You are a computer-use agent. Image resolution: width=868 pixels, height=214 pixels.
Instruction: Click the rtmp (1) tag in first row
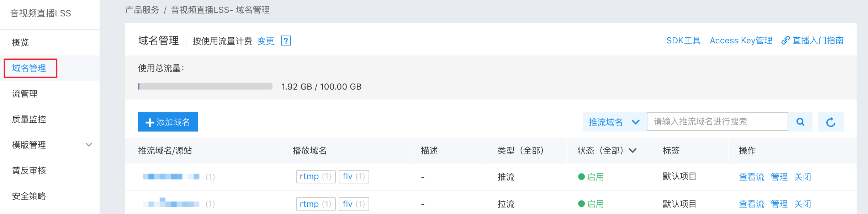pos(316,176)
